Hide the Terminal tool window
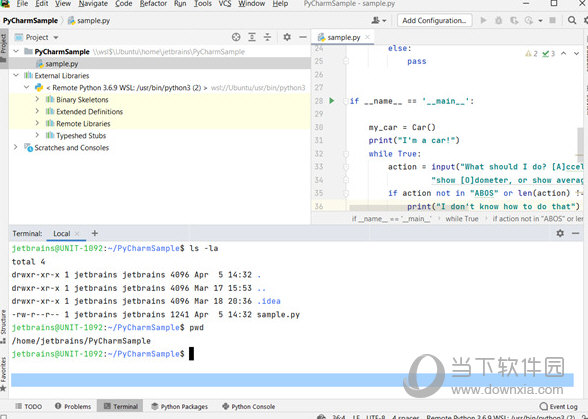The image size is (588, 419). 576,233
